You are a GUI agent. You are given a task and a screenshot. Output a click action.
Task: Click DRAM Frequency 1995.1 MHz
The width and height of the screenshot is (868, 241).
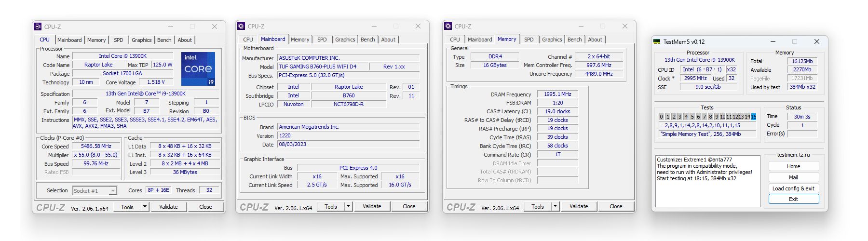point(557,94)
